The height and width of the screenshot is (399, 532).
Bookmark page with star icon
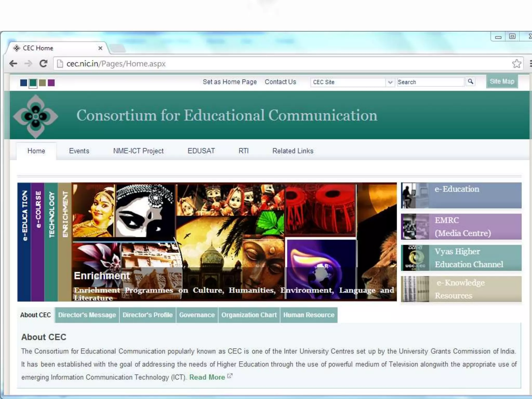516,64
